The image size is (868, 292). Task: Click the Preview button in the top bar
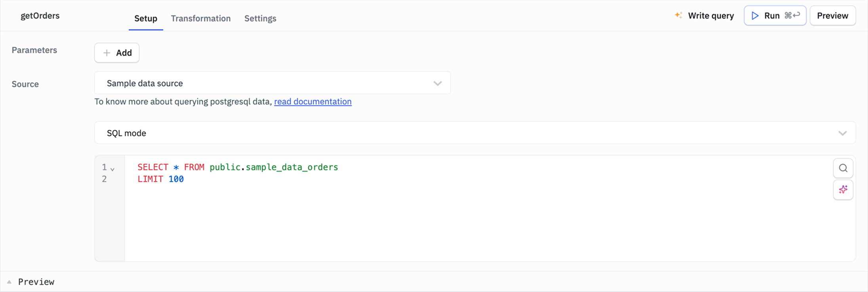coord(832,15)
